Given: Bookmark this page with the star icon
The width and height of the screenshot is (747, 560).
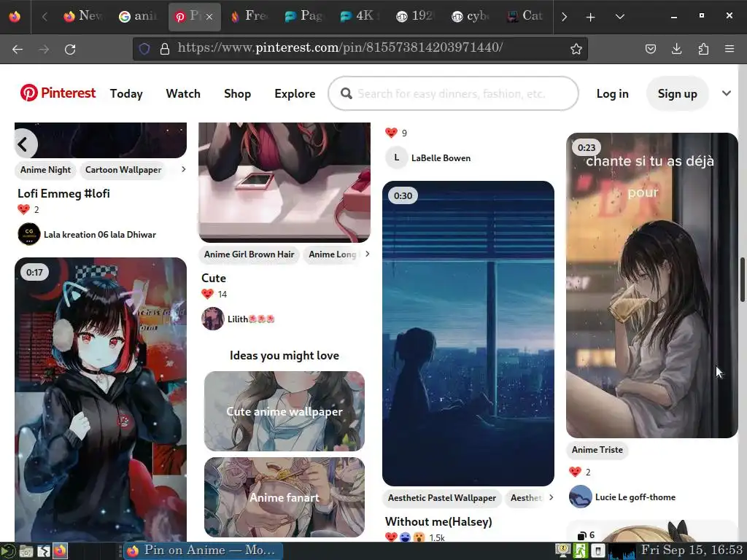Looking at the screenshot, I should [x=576, y=49].
